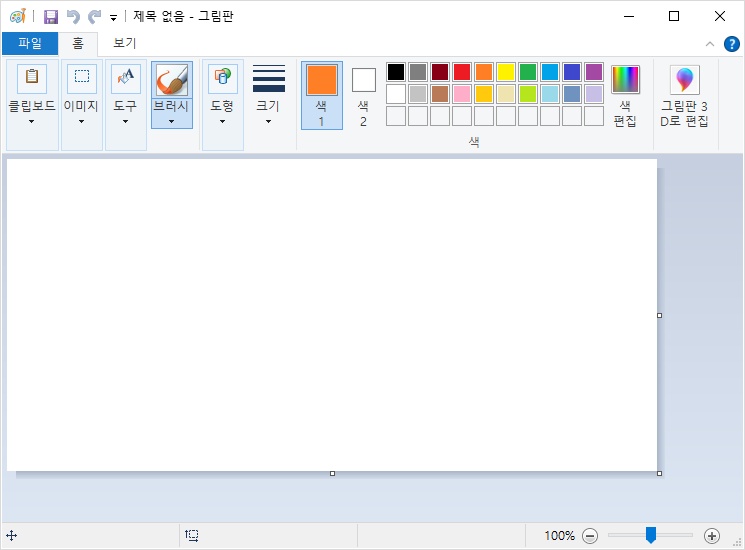Pick the black color swatch
The height and width of the screenshot is (550, 745).
pos(396,72)
